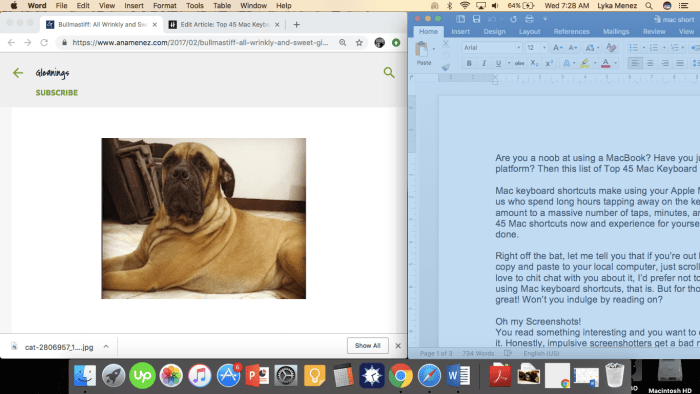Apply the yellow text highlight color
700x394 pixels.
(584, 63)
